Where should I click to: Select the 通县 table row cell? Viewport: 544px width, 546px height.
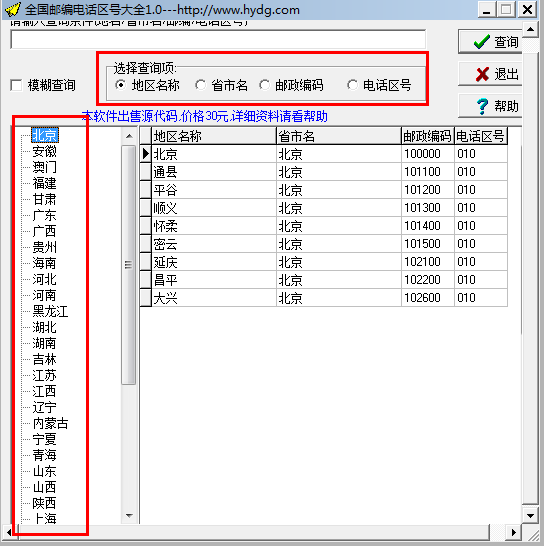tap(214, 172)
